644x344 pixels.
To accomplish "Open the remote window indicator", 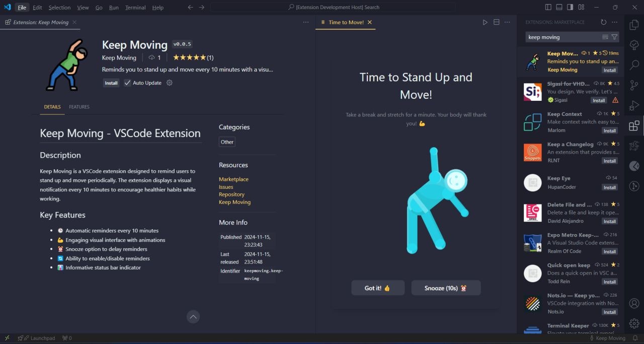I will point(7,338).
